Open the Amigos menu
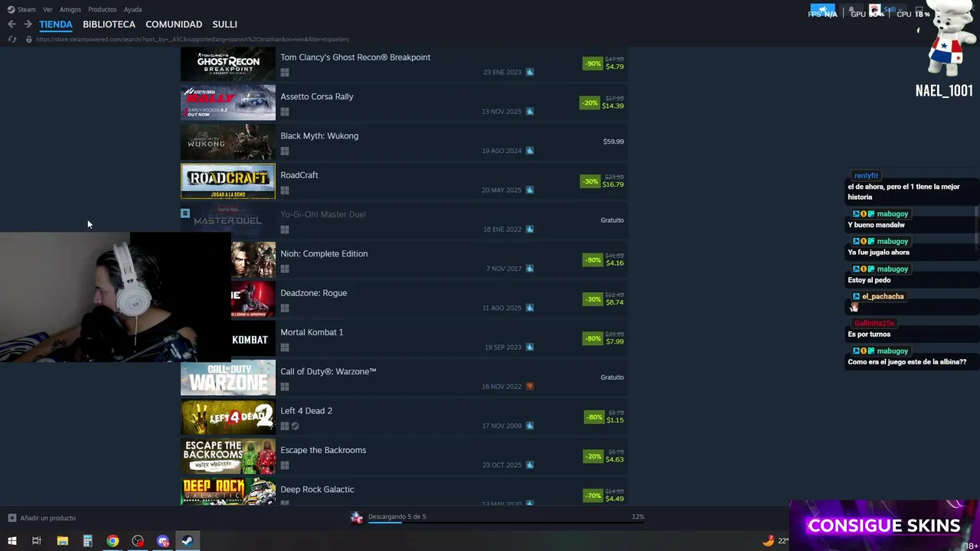980x551 pixels. click(70, 9)
